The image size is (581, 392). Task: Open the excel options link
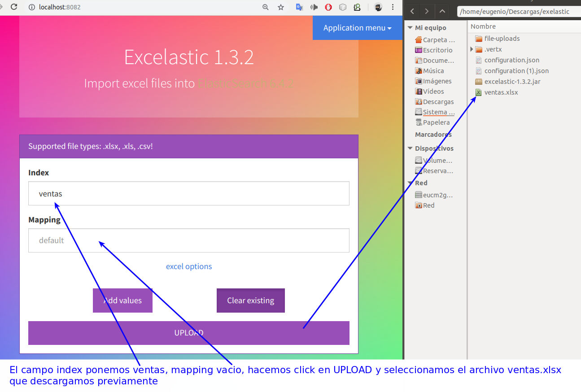pos(189,266)
